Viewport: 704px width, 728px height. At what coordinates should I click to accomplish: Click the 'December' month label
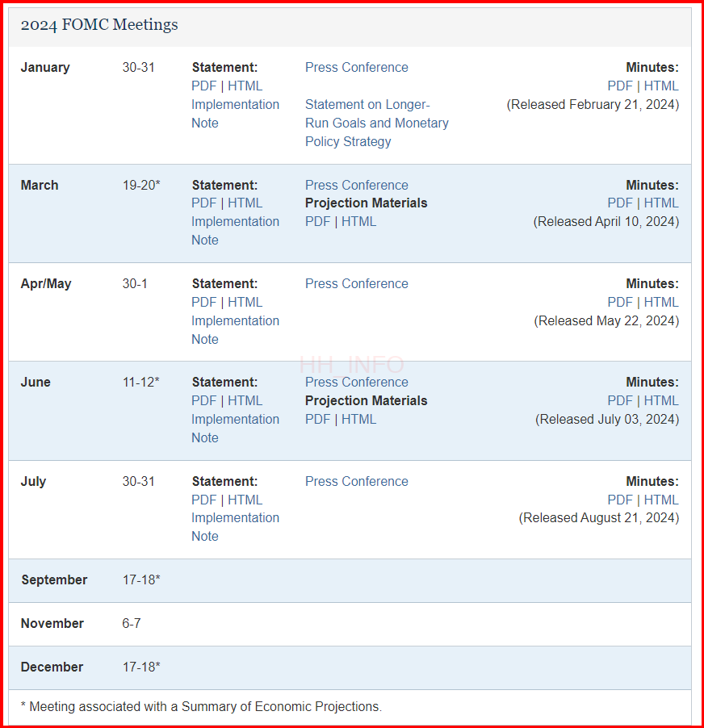(52, 667)
